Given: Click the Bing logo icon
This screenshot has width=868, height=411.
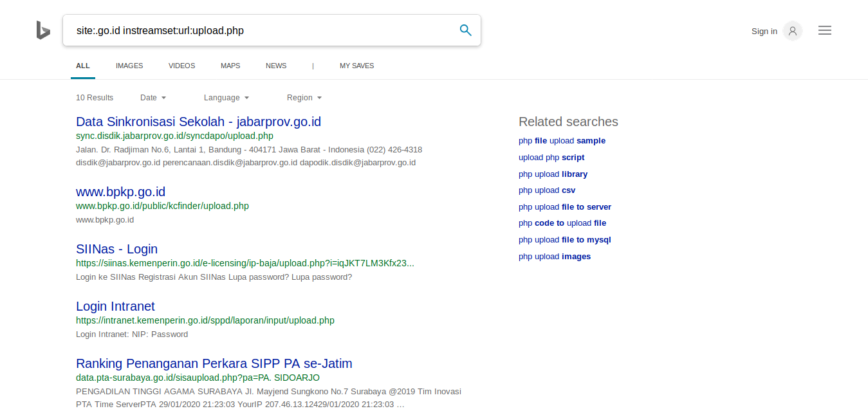Looking at the screenshot, I should 43,30.
